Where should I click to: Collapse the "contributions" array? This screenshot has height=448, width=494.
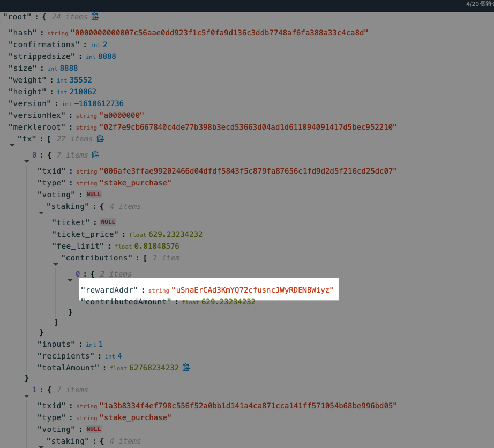tap(55, 264)
